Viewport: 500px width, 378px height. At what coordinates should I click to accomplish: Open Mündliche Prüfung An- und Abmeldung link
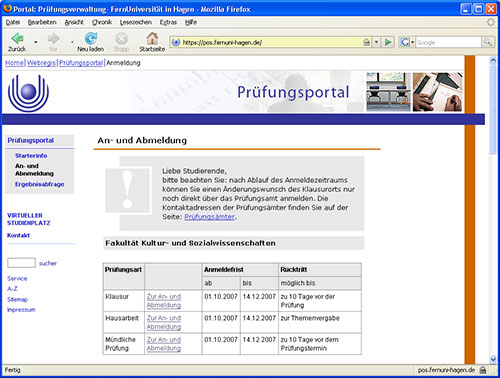coord(164,344)
